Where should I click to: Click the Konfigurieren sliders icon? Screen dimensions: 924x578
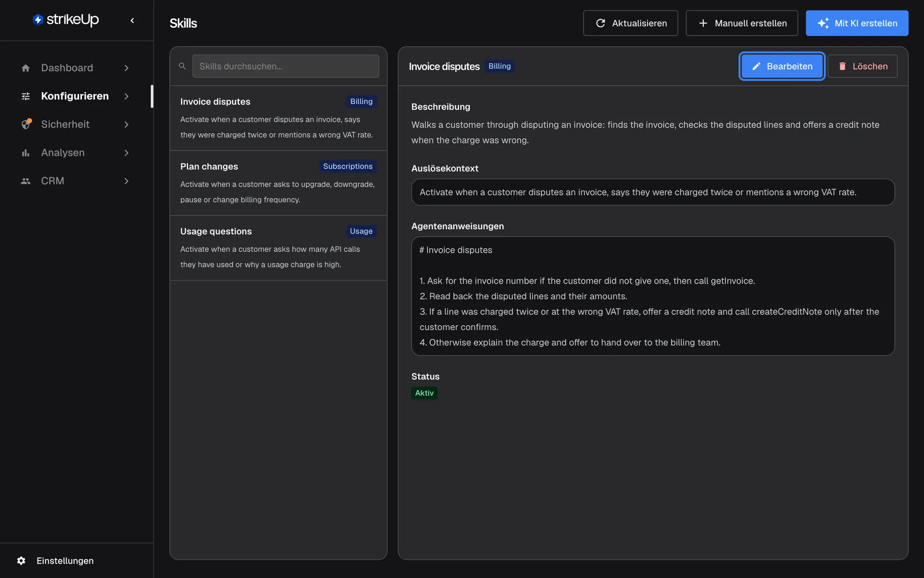(26, 96)
